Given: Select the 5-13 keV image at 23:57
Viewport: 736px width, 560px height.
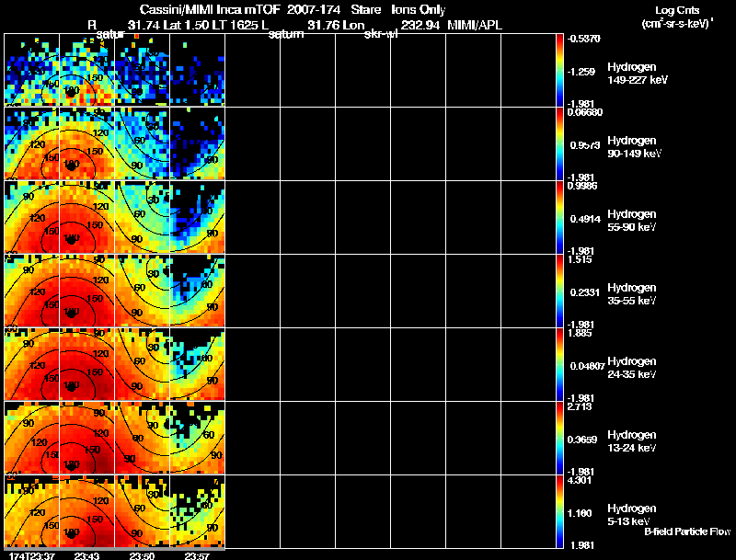Looking at the screenshot, I should 197,511.
